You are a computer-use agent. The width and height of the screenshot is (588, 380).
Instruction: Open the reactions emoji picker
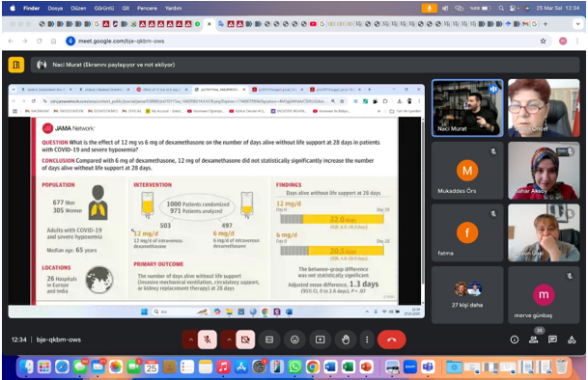(x=294, y=339)
